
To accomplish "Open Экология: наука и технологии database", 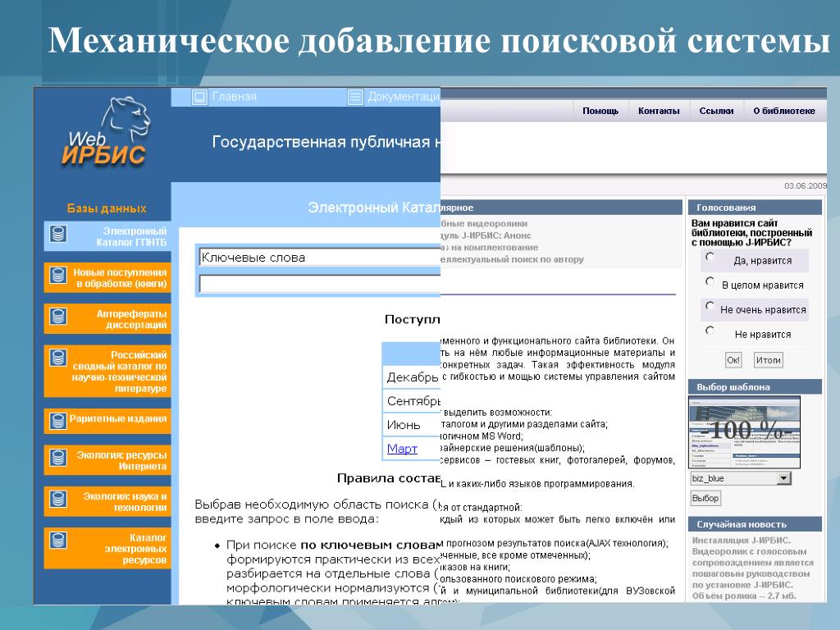I will pyautogui.click(x=107, y=501).
